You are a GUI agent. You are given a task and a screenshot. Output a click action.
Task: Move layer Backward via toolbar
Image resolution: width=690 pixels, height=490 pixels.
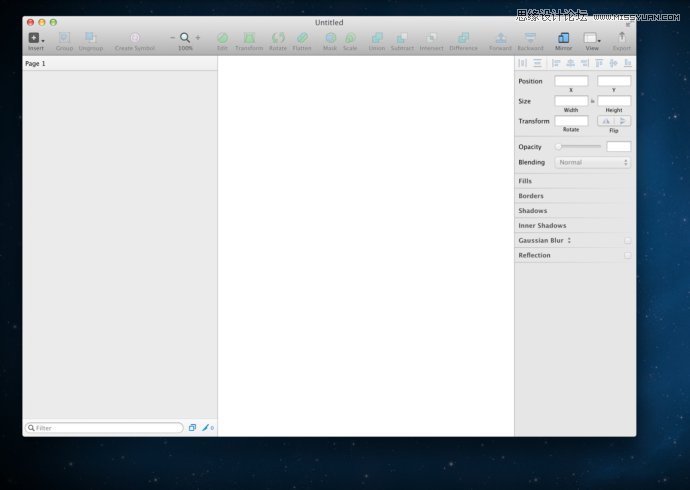click(531, 38)
